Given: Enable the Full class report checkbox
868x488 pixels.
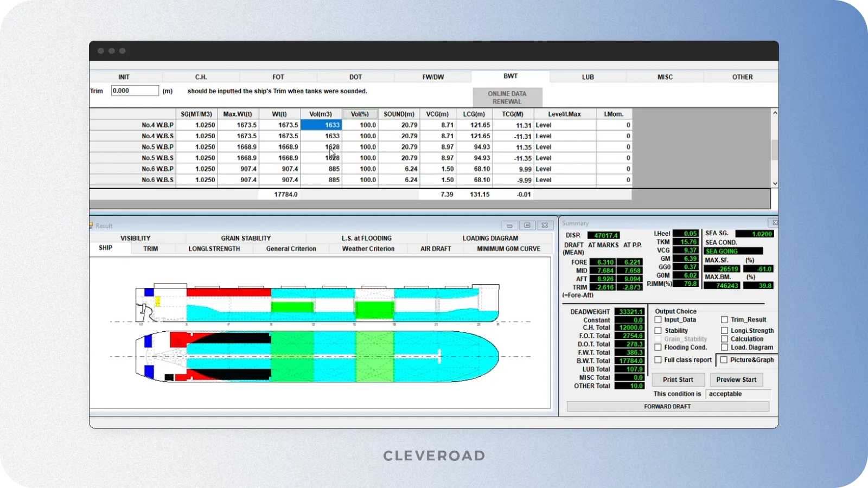Looking at the screenshot, I should [658, 360].
